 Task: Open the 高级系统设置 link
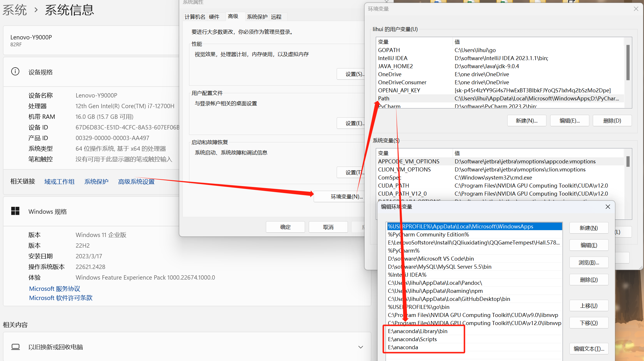click(136, 182)
